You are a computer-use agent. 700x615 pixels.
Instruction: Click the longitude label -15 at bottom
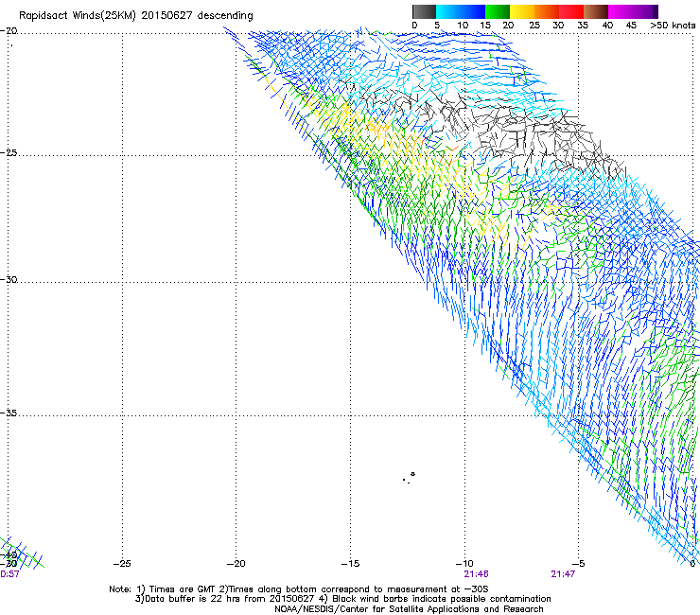(x=350, y=564)
